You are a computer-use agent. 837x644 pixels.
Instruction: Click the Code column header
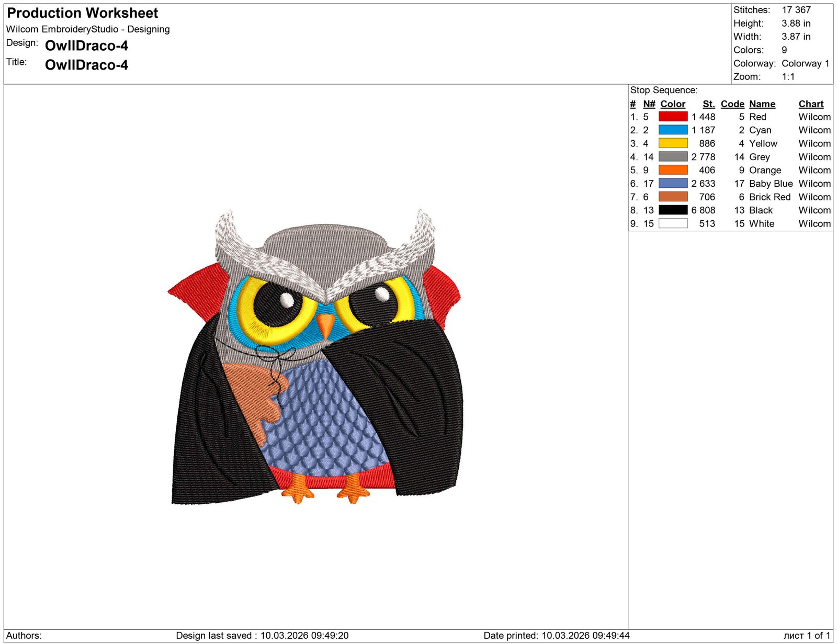click(x=732, y=104)
